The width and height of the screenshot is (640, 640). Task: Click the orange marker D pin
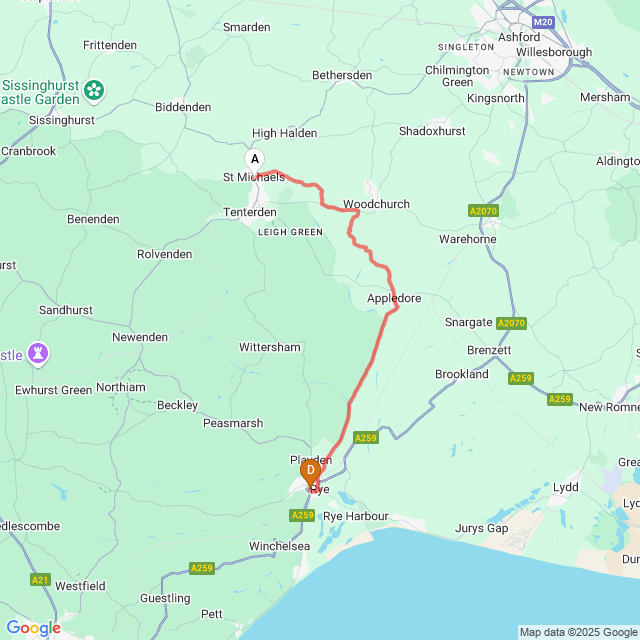(311, 473)
